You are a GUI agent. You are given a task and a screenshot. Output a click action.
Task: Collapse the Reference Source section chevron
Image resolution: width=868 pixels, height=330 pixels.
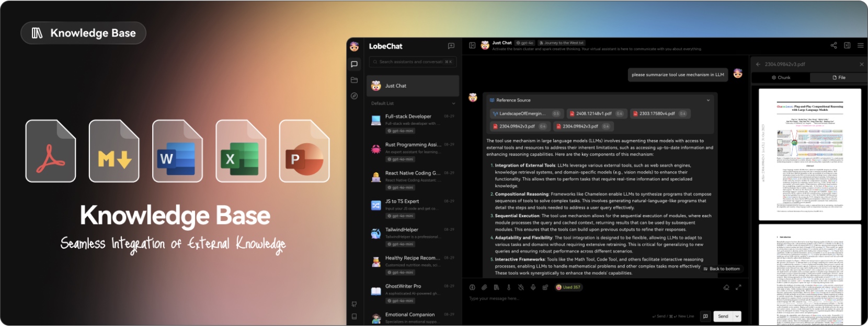tap(708, 100)
